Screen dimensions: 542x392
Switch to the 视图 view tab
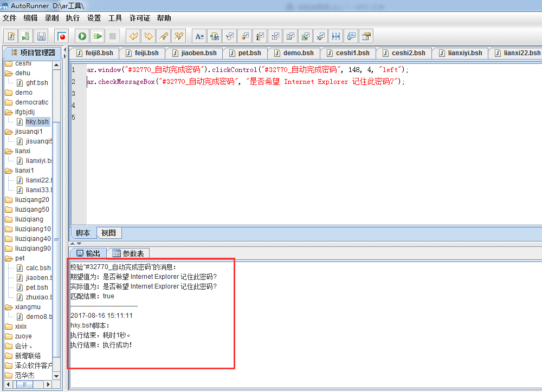coord(108,233)
